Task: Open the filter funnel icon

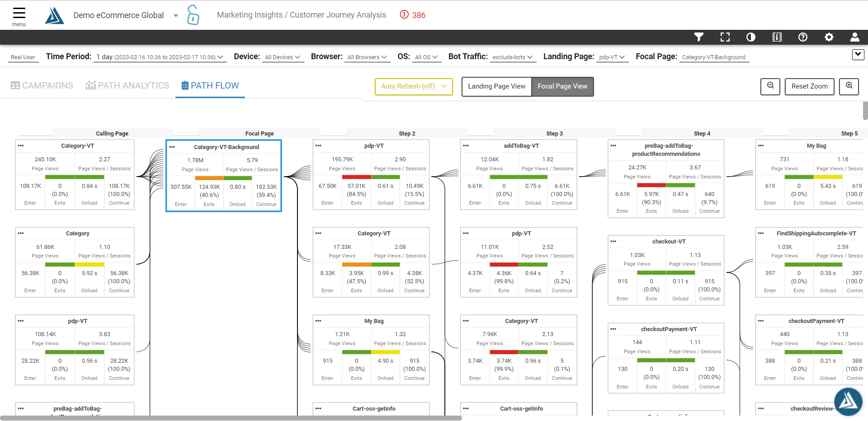Action: pos(699,37)
